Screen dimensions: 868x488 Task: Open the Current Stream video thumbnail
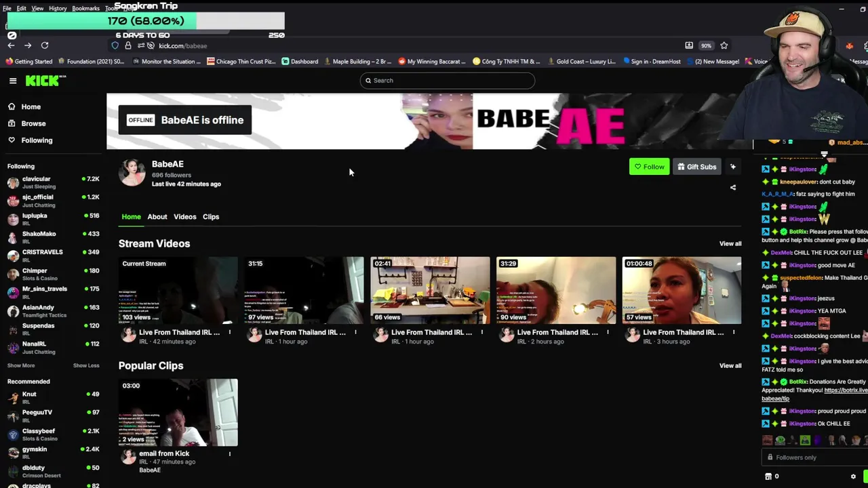coord(178,290)
